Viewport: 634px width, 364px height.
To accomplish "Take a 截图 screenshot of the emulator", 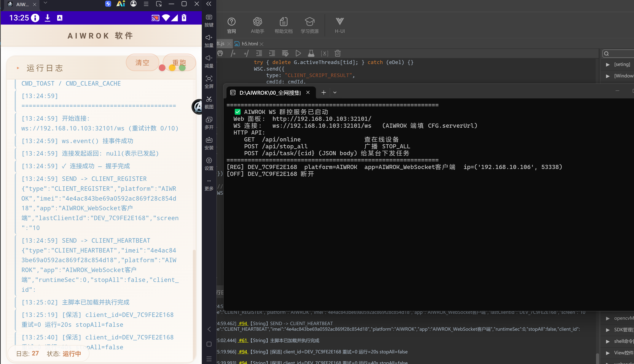I will click(x=209, y=103).
